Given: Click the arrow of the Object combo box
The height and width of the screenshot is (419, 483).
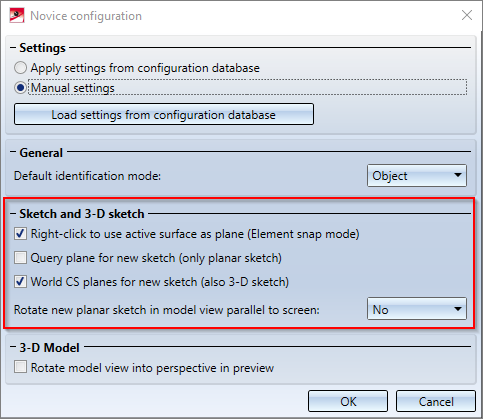Looking at the screenshot, I should click(x=458, y=175).
